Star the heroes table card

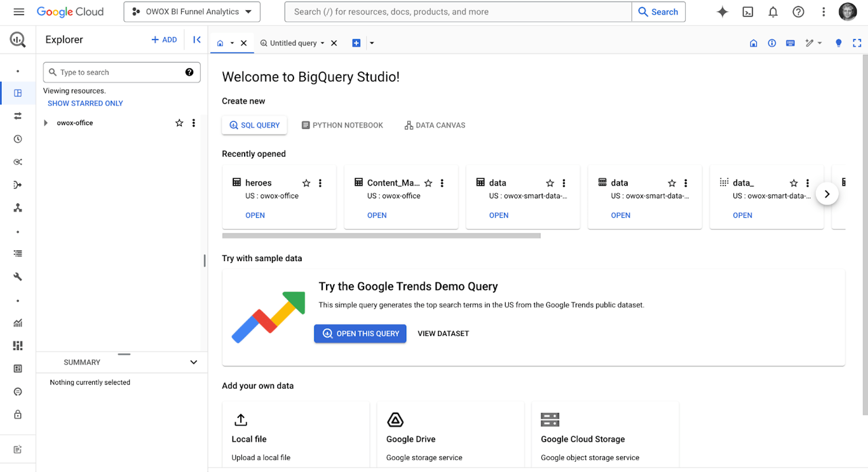point(306,183)
